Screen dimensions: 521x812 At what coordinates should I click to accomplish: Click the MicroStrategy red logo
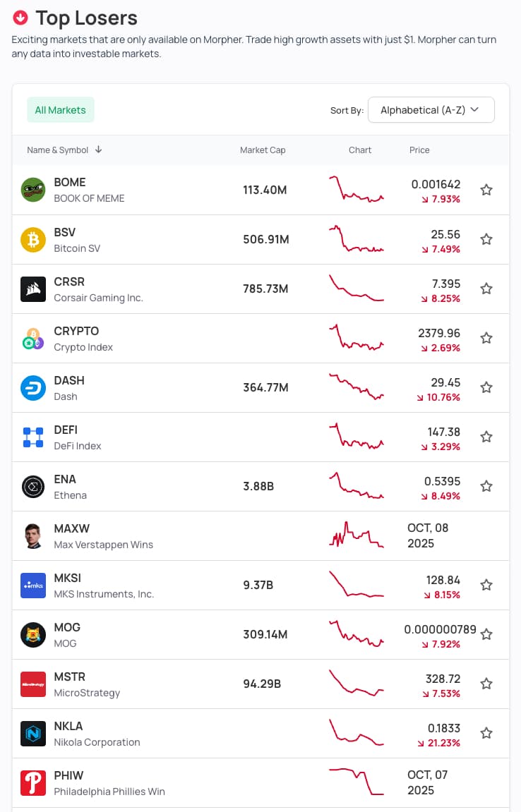tap(33, 684)
